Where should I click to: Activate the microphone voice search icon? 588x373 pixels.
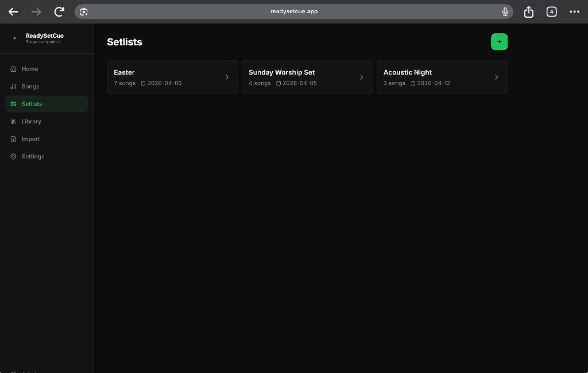tap(505, 11)
